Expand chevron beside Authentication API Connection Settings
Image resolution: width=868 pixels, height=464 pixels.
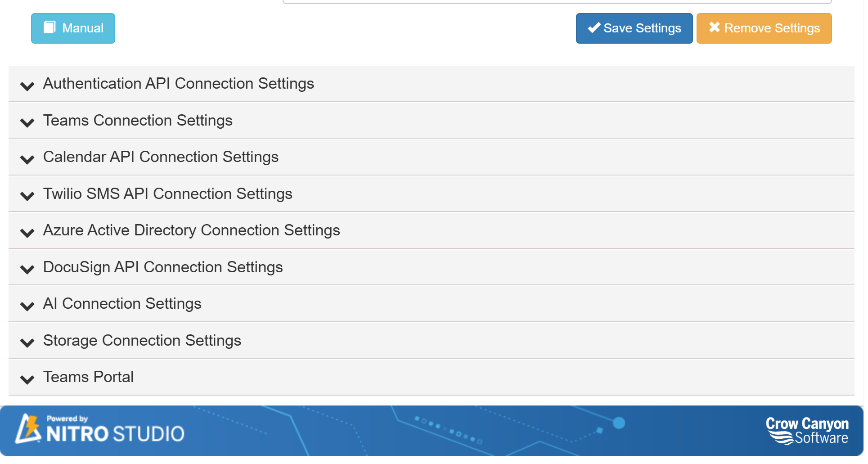pyautogui.click(x=27, y=86)
